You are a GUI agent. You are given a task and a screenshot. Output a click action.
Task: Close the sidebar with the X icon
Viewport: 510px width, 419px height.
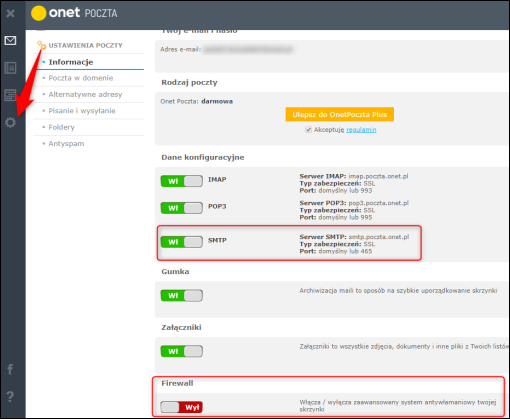pyautogui.click(x=10, y=13)
